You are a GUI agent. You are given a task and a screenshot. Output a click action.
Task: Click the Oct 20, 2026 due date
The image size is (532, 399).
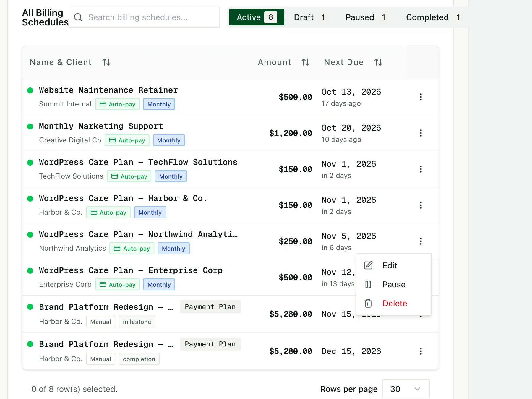351,128
